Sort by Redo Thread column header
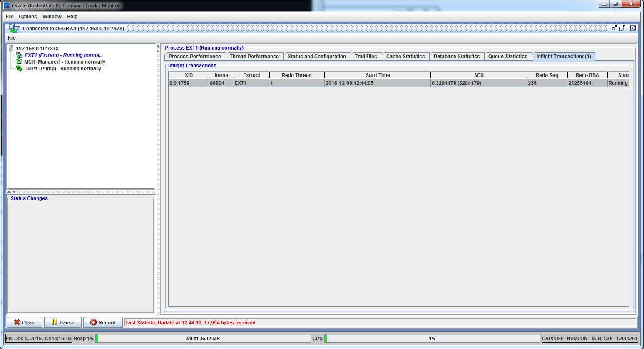This screenshot has width=644, height=349. point(297,75)
